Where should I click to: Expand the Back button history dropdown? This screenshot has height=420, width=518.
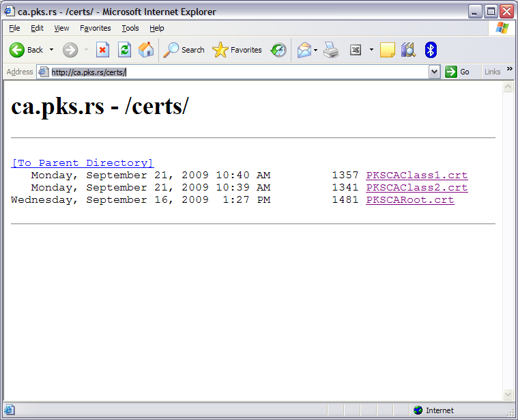click(51, 50)
